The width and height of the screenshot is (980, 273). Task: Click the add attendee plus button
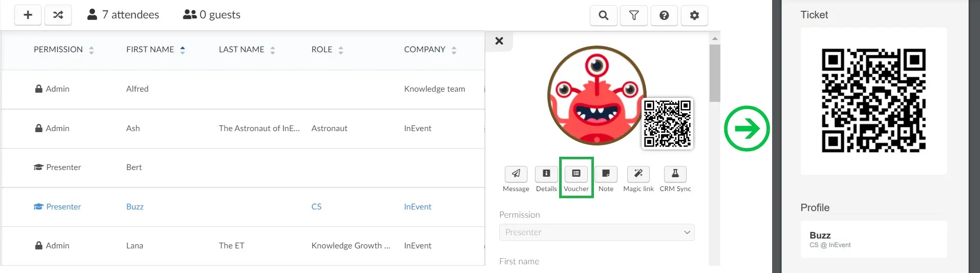pyautogui.click(x=28, y=15)
